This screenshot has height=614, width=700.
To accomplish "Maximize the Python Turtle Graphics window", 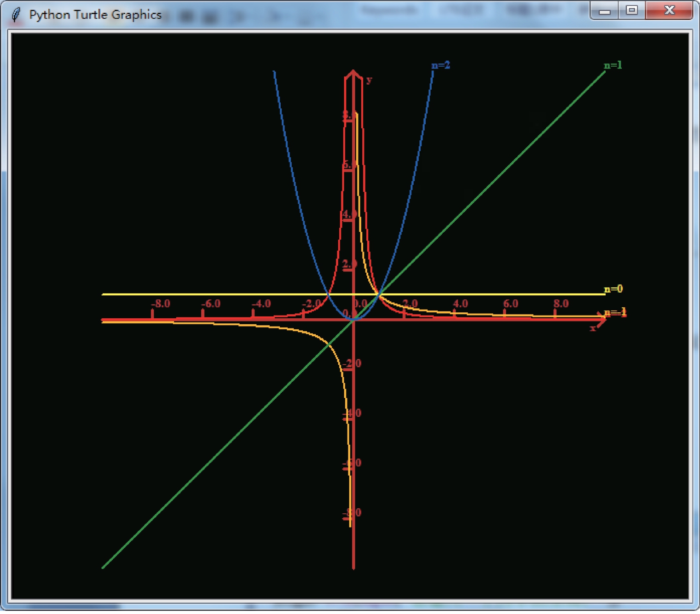I will (632, 10).
